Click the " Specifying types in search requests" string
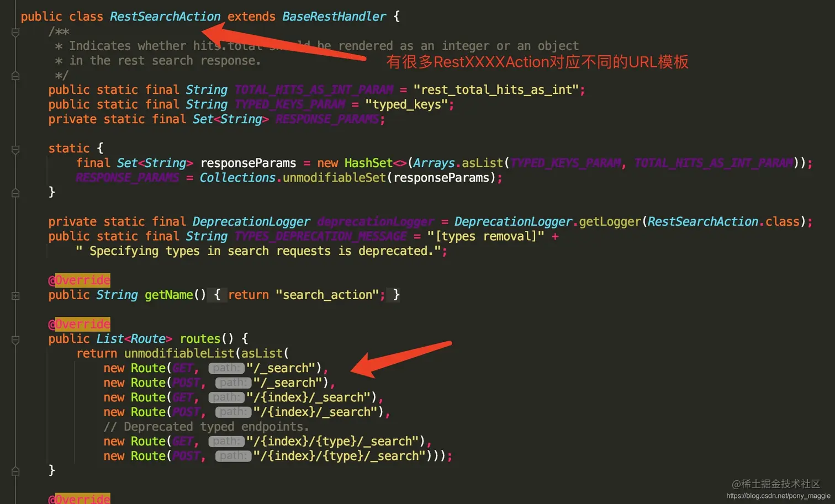The width and height of the screenshot is (835, 504). 258,251
